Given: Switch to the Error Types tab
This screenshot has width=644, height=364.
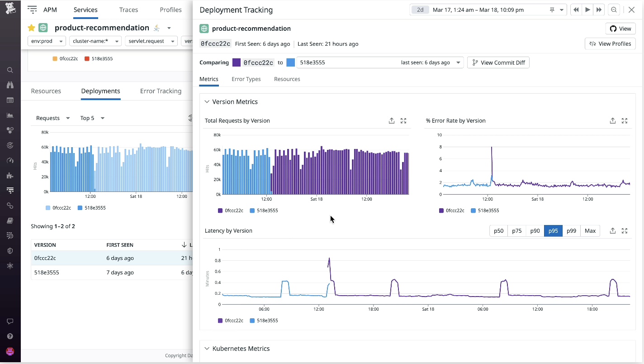Looking at the screenshot, I should [x=246, y=79].
